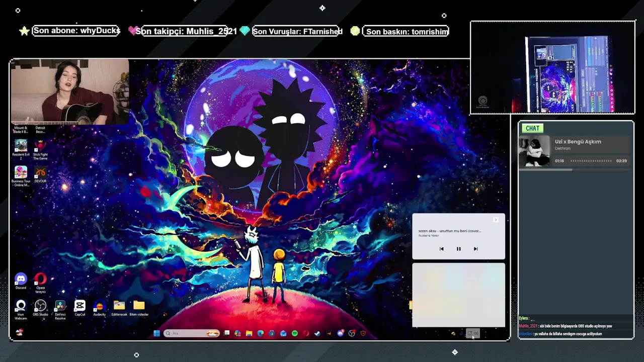Click the Uzi x Bengü Aşkım album art
This screenshot has height=362, width=644.
[x=535, y=151]
